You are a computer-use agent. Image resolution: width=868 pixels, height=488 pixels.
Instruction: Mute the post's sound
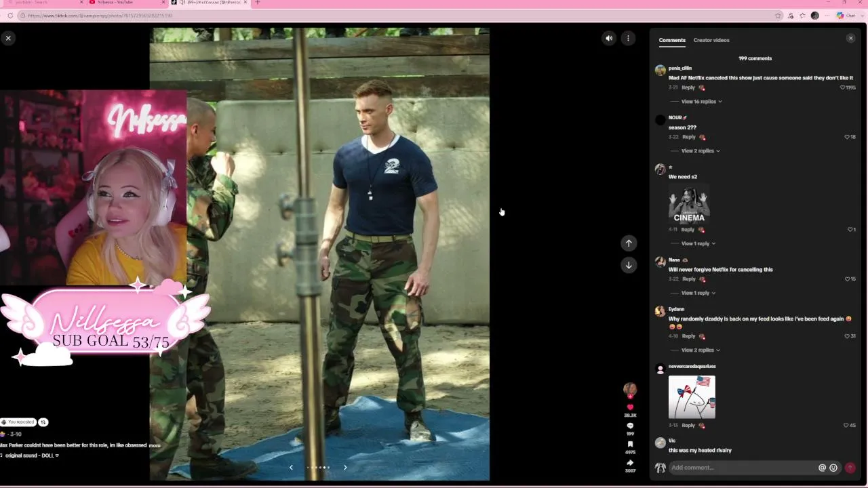tap(609, 38)
